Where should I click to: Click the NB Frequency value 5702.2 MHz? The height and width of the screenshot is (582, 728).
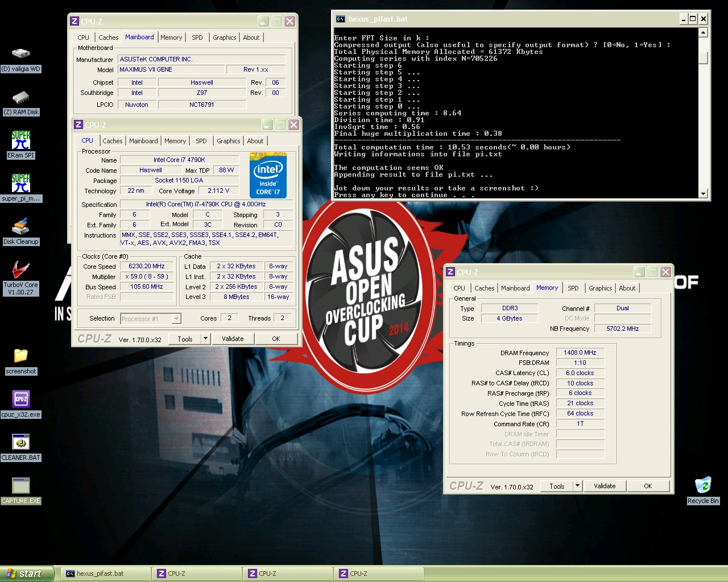tap(623, 329)
